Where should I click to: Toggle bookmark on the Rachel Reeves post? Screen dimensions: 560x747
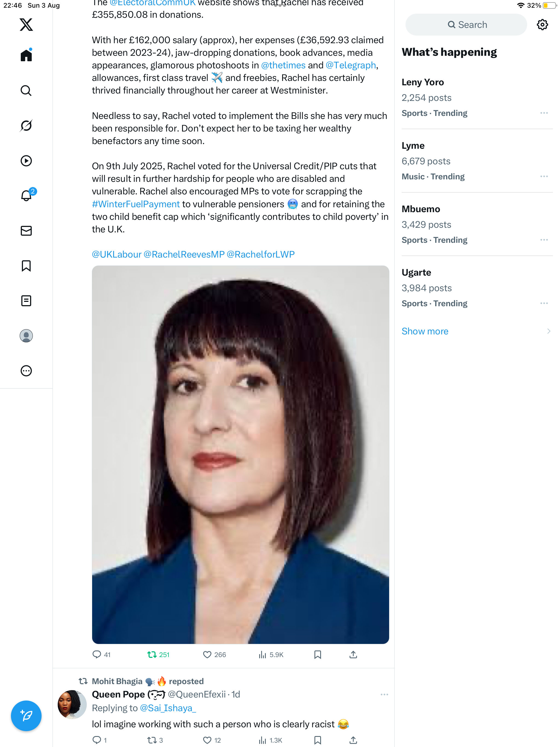(x=317, y=655)
